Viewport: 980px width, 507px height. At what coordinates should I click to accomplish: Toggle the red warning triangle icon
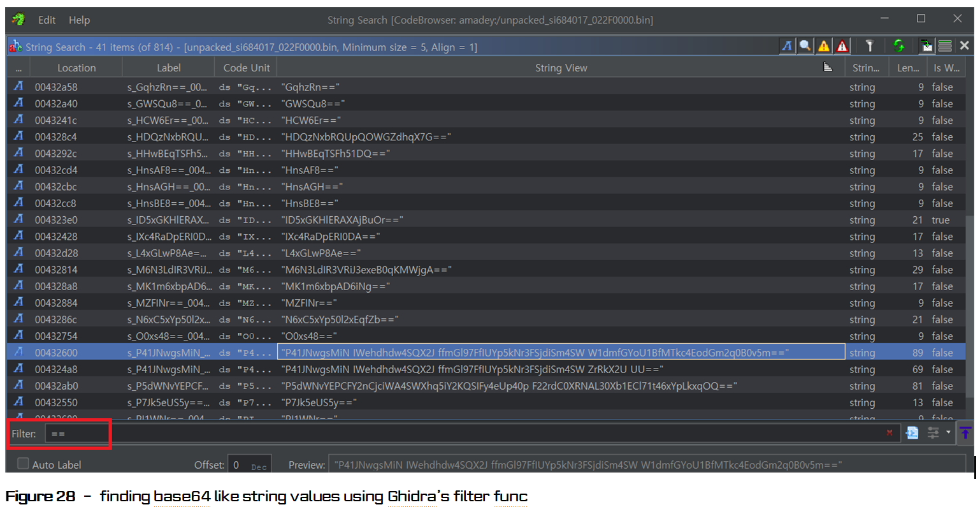tap(842, 46)
